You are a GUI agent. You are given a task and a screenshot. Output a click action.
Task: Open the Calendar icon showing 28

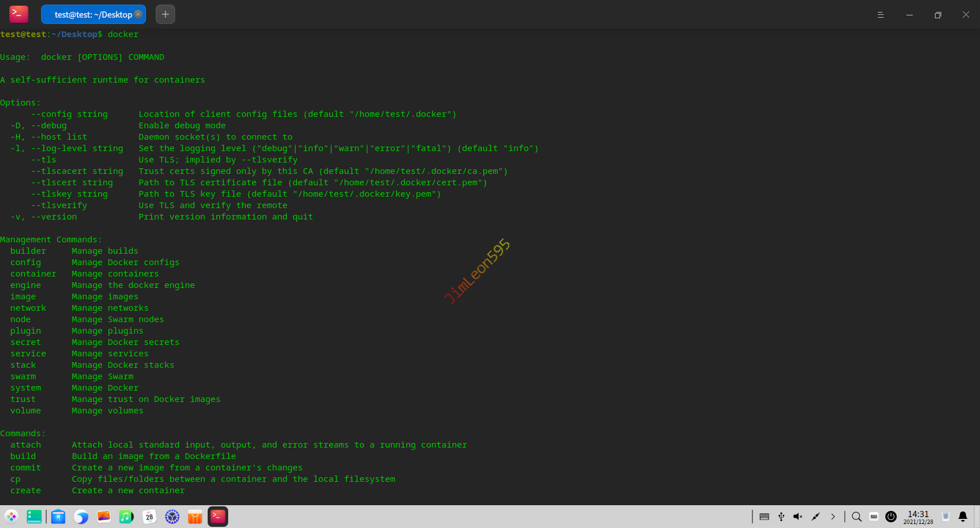tap(149, 517)
